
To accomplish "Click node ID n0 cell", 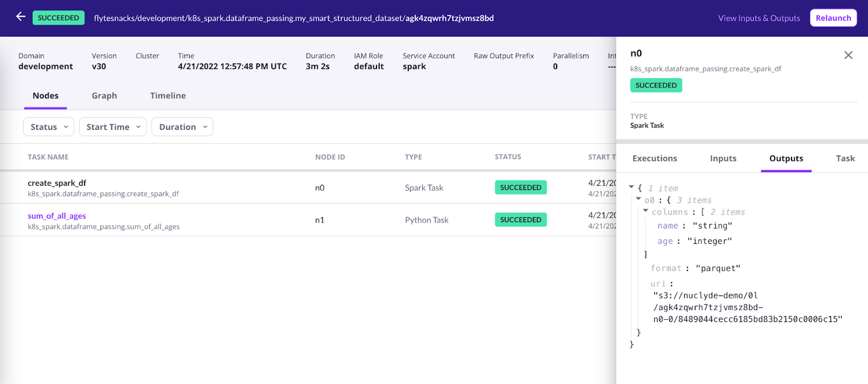I will click(320, 187).
